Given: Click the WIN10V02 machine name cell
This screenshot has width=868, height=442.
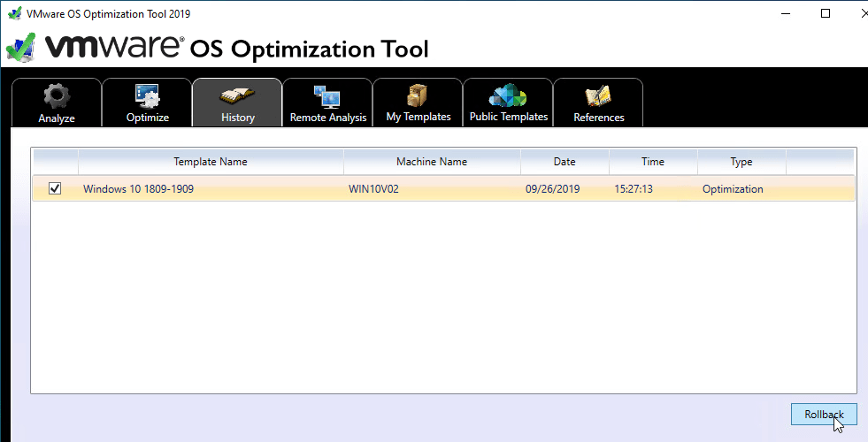Looking at the screenshot, I should (x=373, y=188).
